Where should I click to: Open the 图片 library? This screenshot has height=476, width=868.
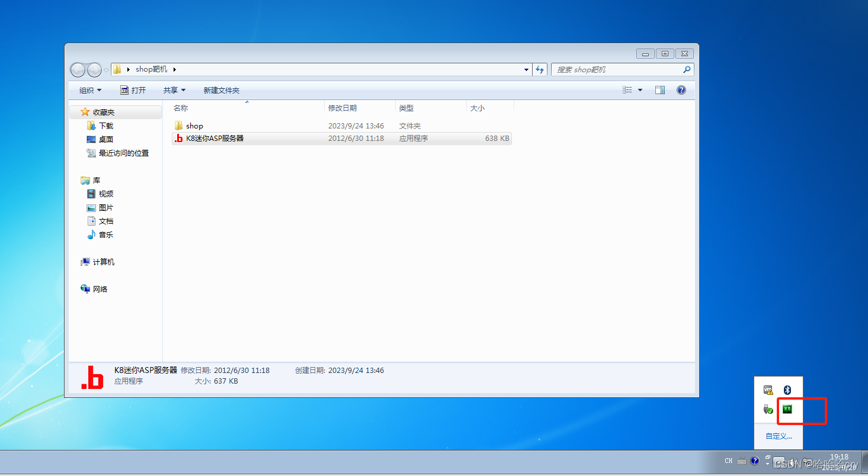point(106,207)
